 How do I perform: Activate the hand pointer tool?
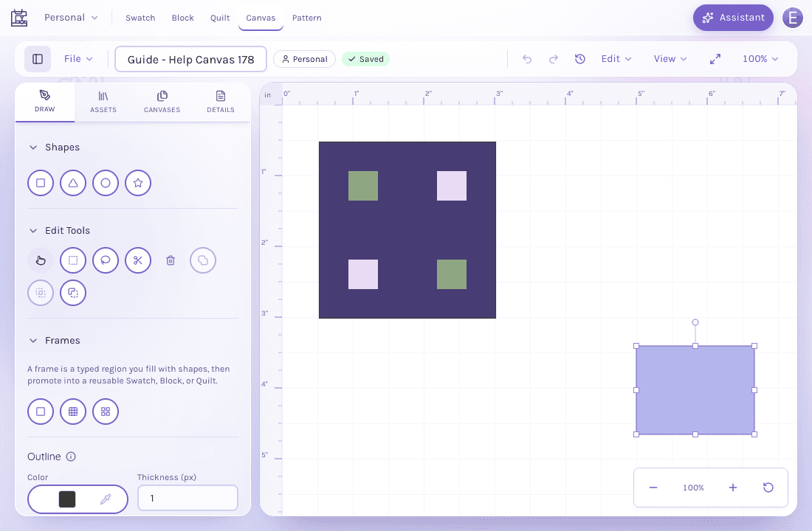(x=41, y=260)
